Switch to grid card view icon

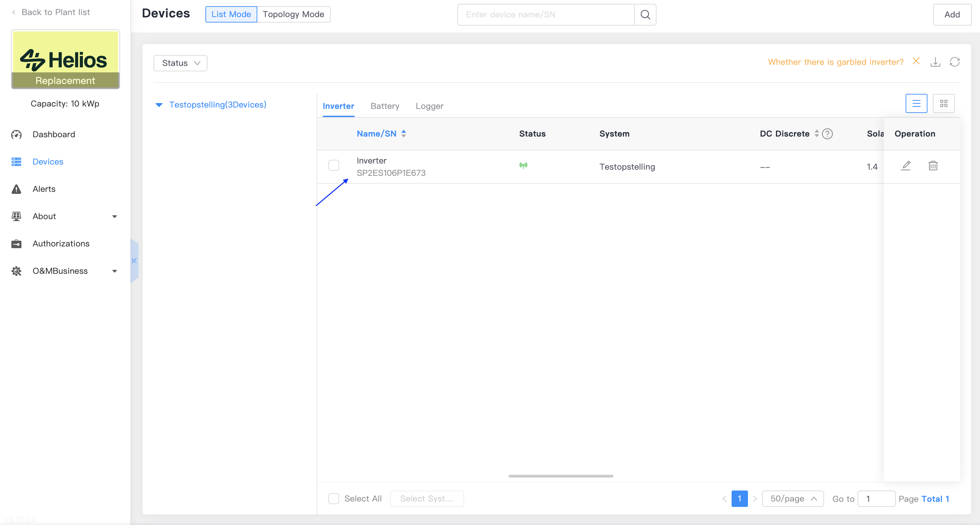pos(943,103)
